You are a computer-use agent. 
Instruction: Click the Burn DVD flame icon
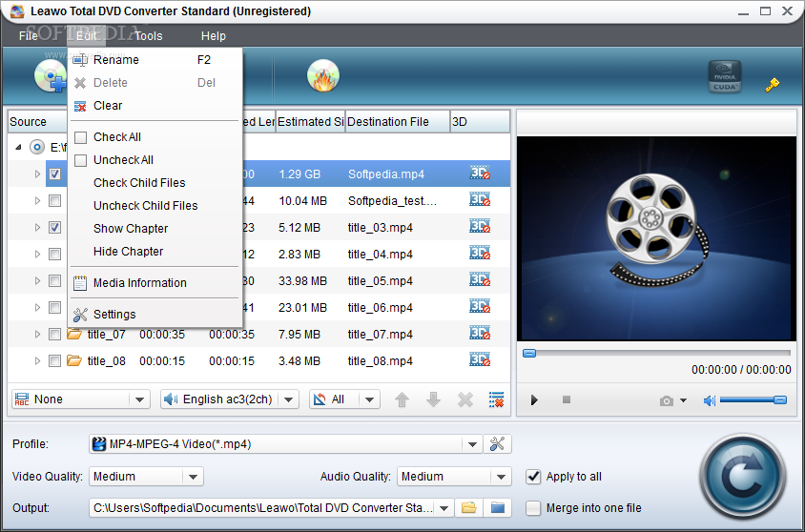(323, 76)
